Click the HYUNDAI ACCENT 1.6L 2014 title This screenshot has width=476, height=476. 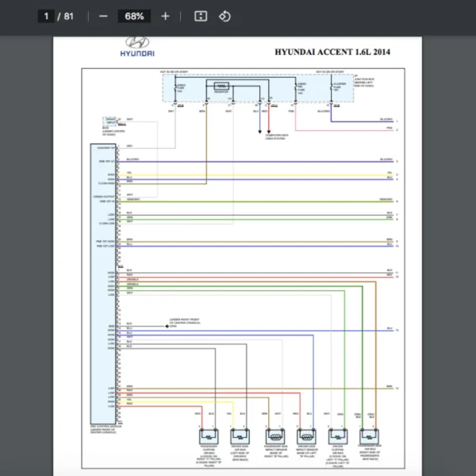(332, 52)
